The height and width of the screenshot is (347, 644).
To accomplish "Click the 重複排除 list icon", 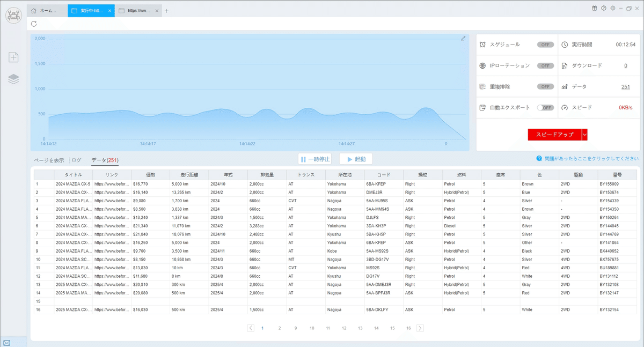I will [483, 86].
